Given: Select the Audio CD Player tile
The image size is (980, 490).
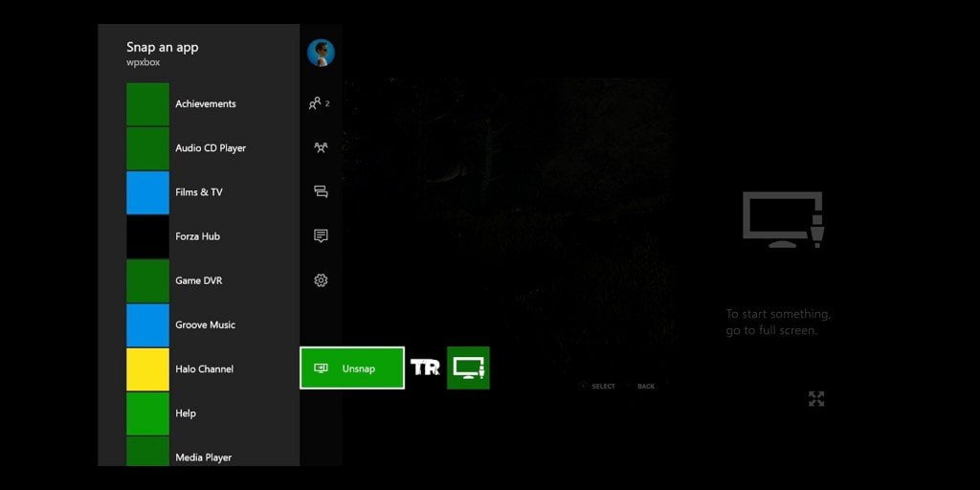Looking at the screenshot, I should tap(147, 148).
